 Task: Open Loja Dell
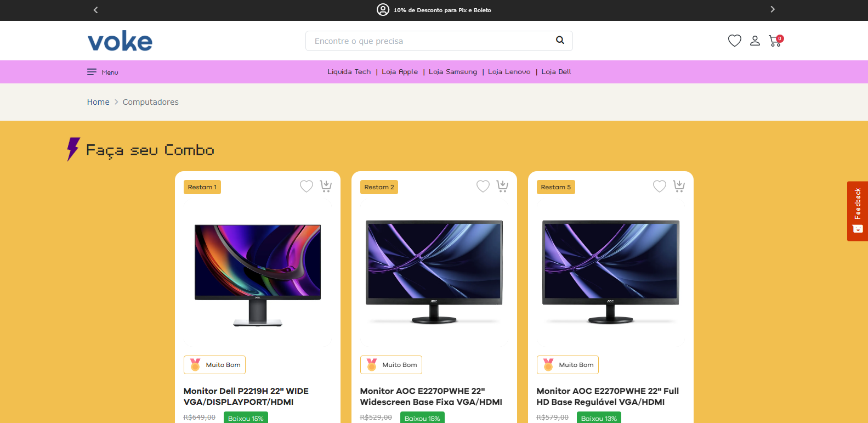coord(557,72)
